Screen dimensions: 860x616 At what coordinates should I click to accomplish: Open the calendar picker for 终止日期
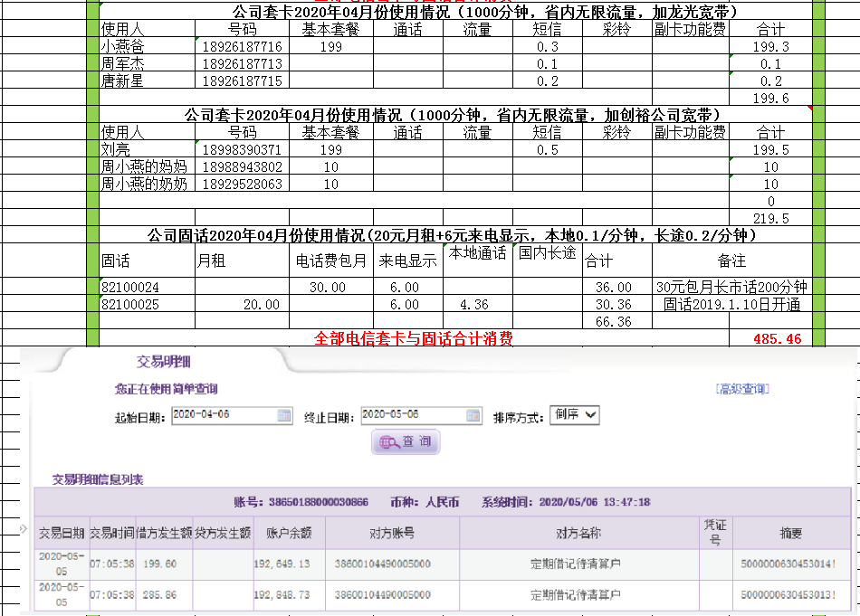(x=473, y=415)
